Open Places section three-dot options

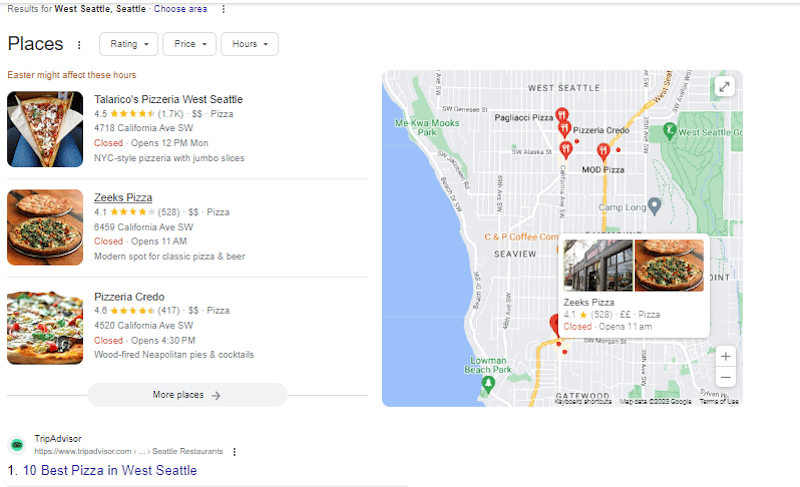pyautogui.click(x=80, y=45)
